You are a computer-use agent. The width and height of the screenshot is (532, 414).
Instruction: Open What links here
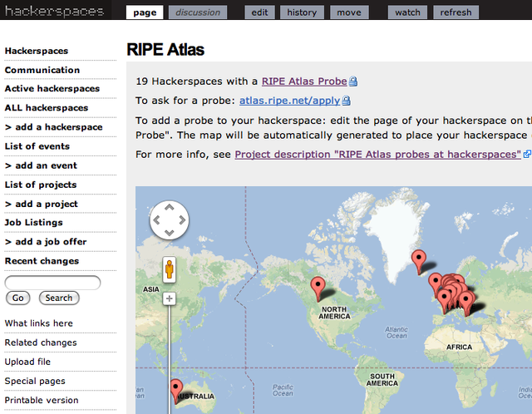(39, 323)
